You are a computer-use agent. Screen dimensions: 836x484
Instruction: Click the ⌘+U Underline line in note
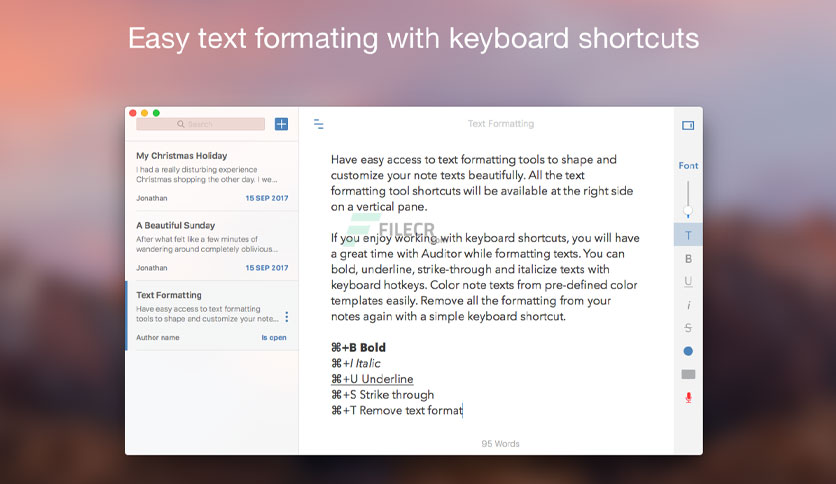pyautogui.click(x=372, y=379)
